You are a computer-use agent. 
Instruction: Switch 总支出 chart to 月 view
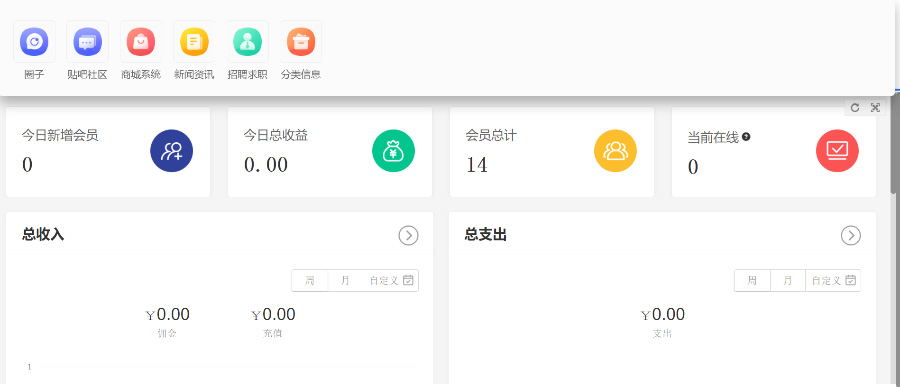788,281
